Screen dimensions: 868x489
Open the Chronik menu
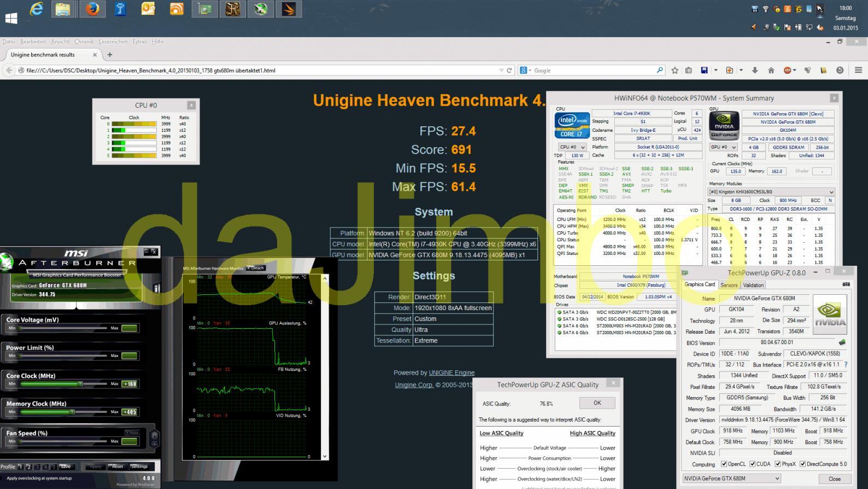84,42
